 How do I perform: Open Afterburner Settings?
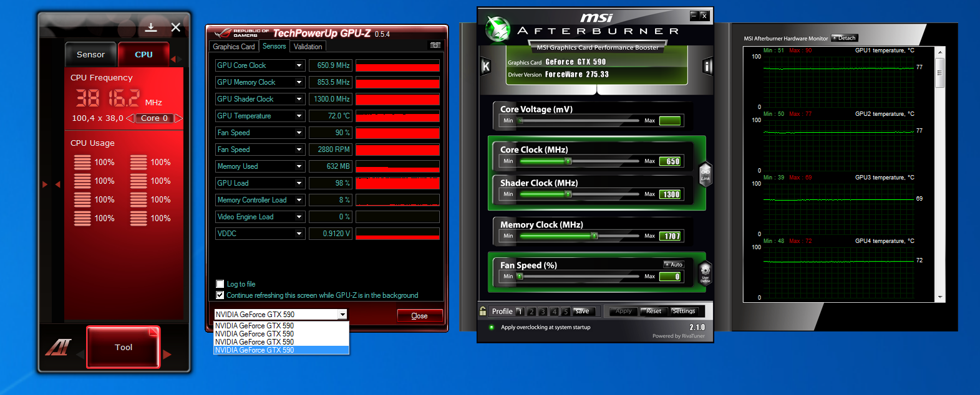[x=684, y=311]
